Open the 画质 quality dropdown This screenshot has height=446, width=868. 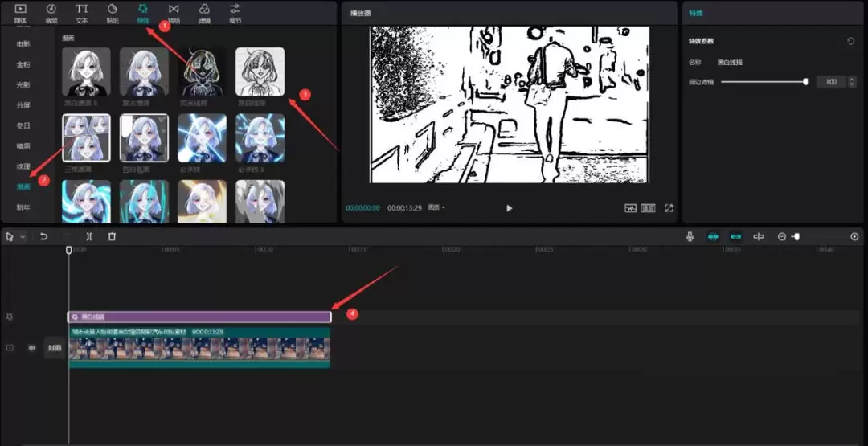pos(436,208)
